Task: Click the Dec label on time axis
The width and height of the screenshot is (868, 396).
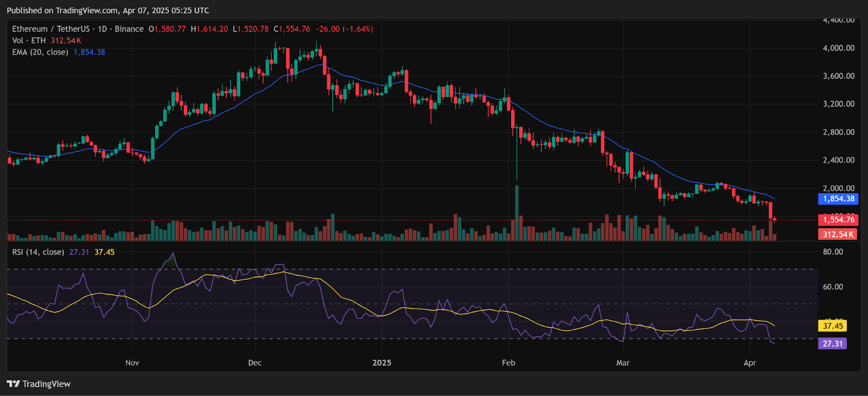Action: click(x=254, y=363)
